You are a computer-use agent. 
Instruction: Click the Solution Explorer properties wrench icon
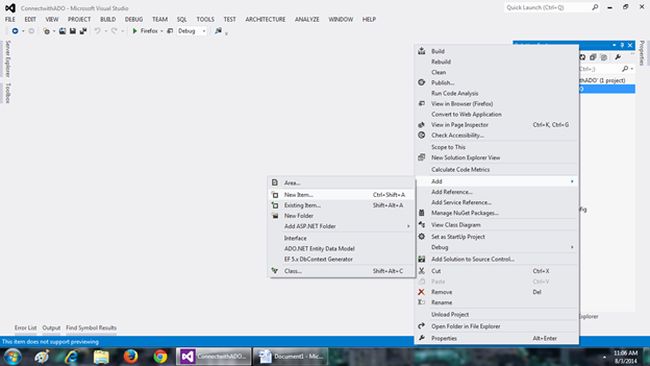[x=618, y=57]
